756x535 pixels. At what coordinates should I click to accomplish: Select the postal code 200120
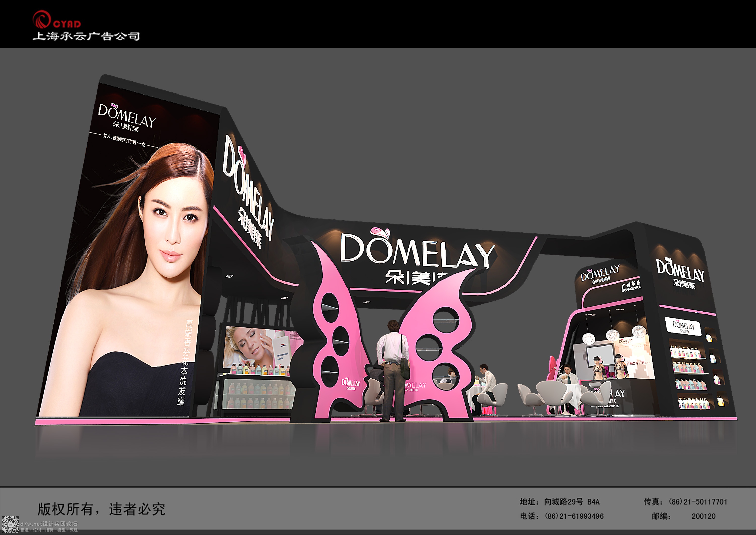[x=703, y=516]
